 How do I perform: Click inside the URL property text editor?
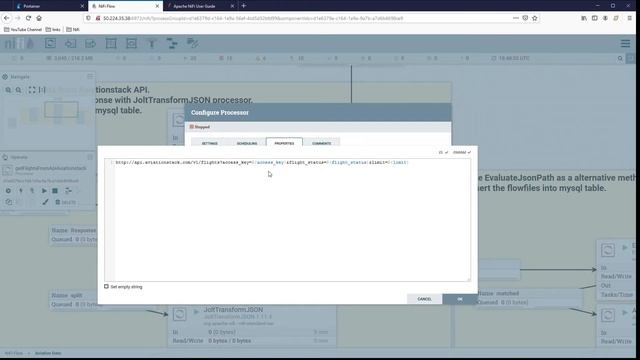(x=287, y=220)
